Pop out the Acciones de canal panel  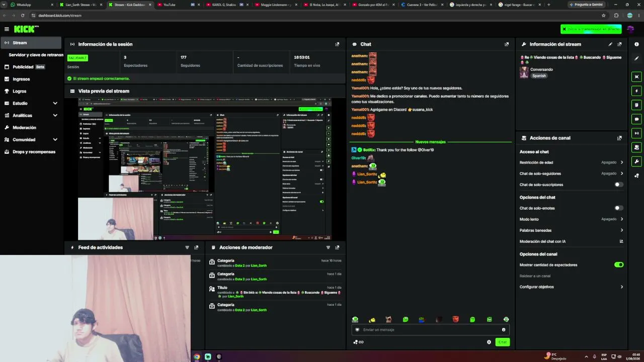point(619,138)
